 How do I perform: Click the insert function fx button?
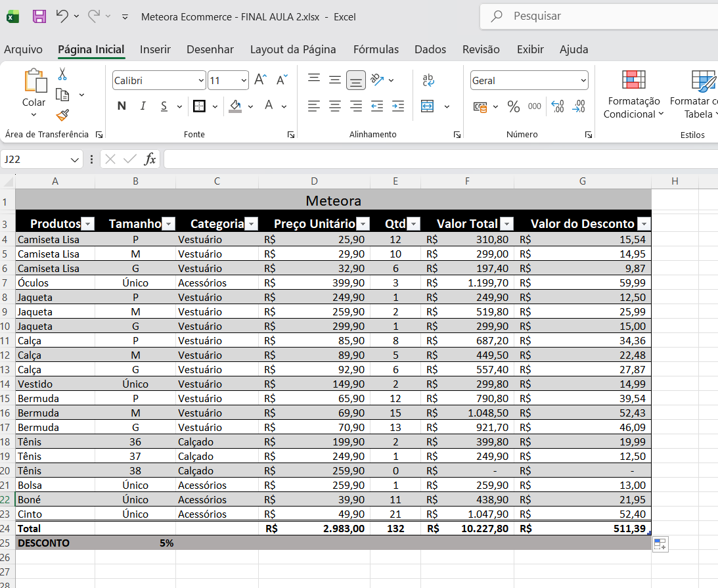[150, 159]
